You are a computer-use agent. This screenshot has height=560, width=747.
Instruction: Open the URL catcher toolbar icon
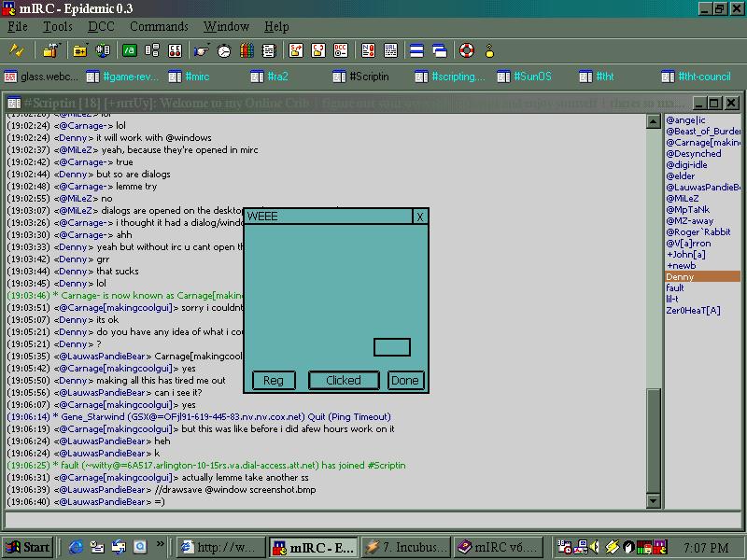pyautogui.click(x=389, y=50)
